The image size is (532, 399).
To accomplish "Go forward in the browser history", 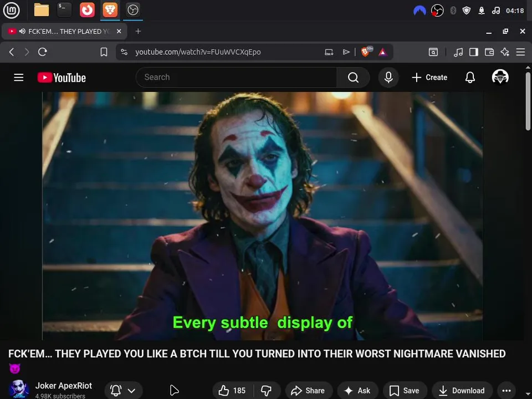I will [27, 52].
